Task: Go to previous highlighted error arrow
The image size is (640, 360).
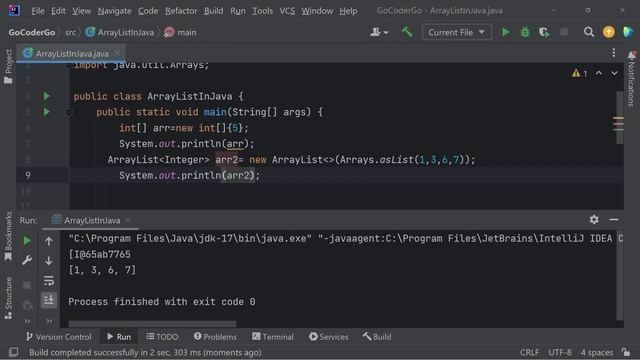Action: click(599, 73)
